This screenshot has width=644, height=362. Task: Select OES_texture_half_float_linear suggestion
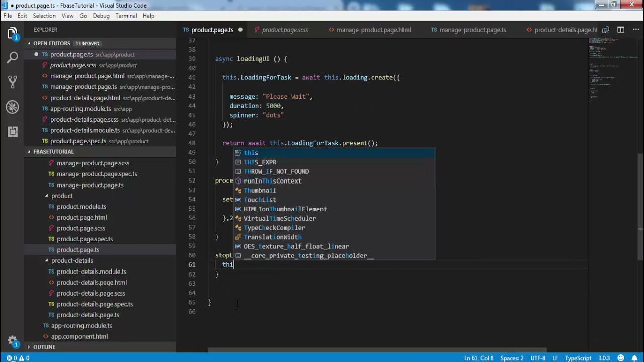(335, 246)
